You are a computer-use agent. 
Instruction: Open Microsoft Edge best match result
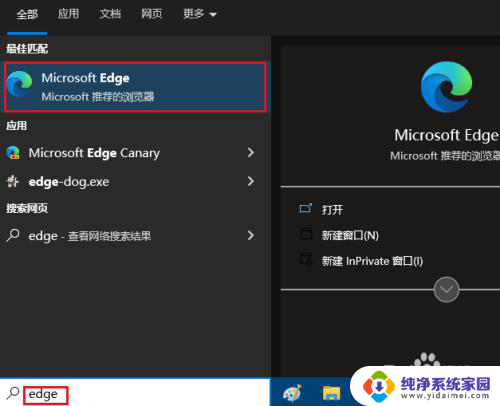(135, 87)
